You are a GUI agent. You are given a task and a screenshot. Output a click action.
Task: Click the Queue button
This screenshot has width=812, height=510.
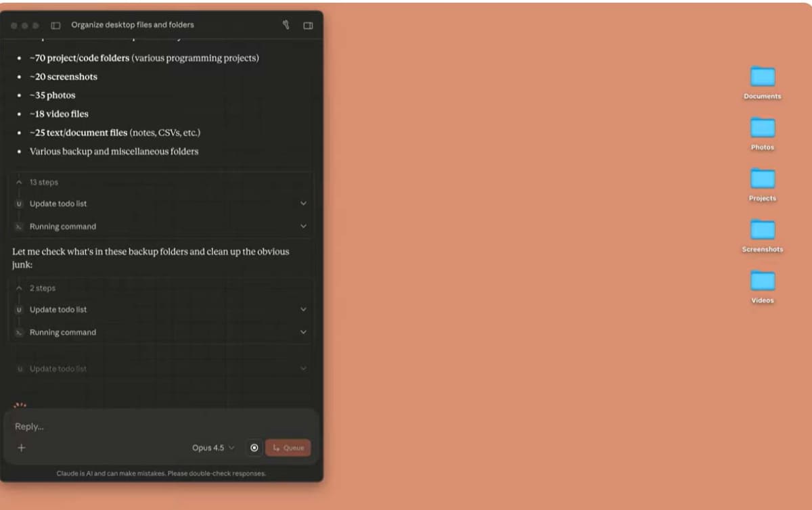click(x=288, y=448)
